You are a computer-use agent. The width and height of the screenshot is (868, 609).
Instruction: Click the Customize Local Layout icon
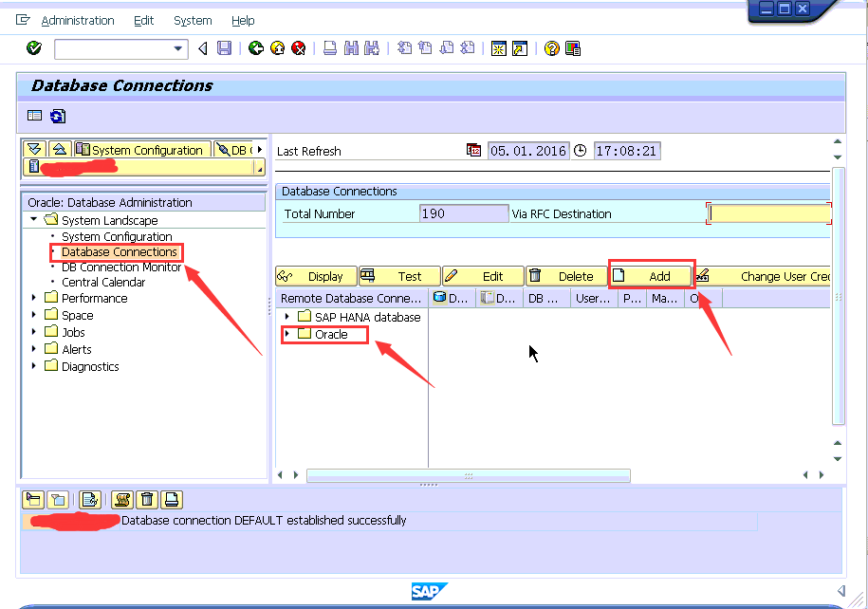click(x=573, y=48)
